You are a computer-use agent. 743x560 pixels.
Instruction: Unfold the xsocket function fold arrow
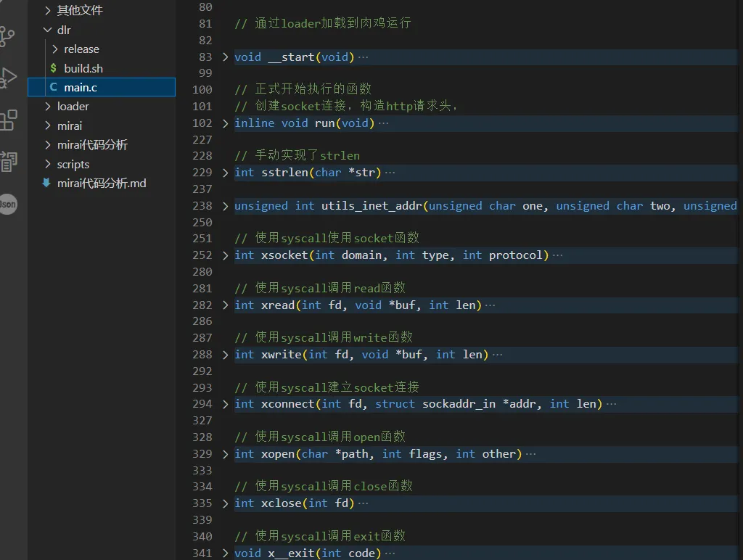point(225,255)
